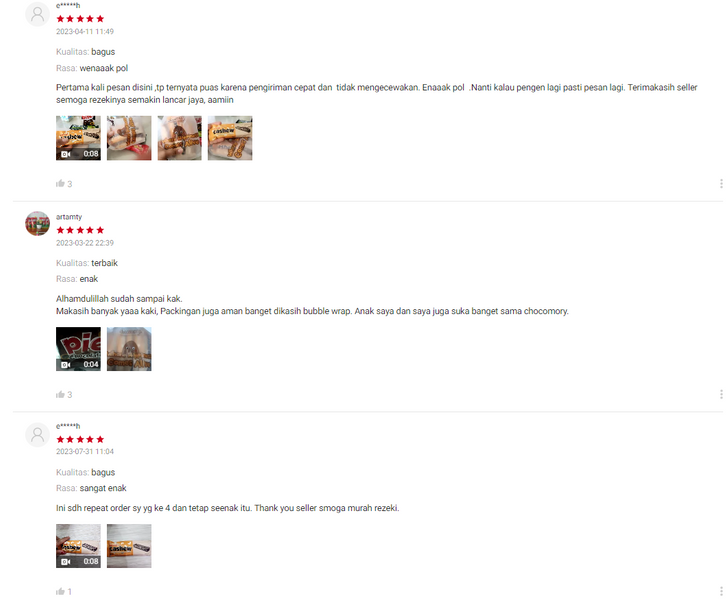Like artamty's review using thumbs-up icon
This screenshot has width=726, height=607.
[60, 394]
